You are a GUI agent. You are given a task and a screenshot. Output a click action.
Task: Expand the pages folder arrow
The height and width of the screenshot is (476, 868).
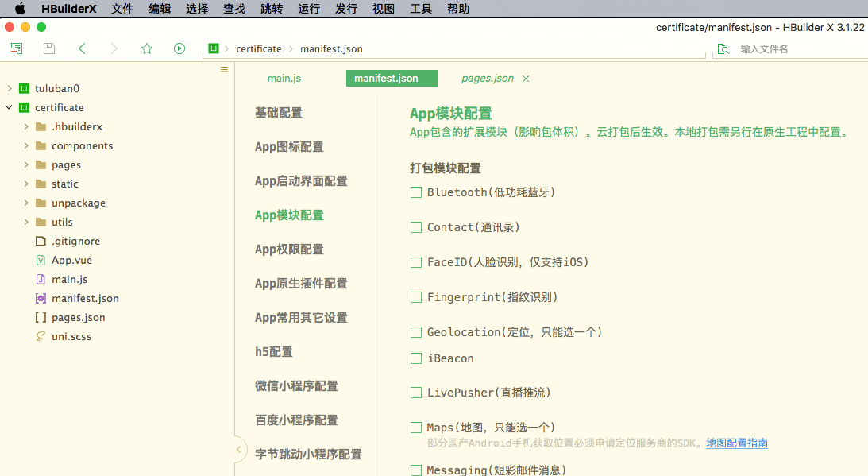click(26, 164)
